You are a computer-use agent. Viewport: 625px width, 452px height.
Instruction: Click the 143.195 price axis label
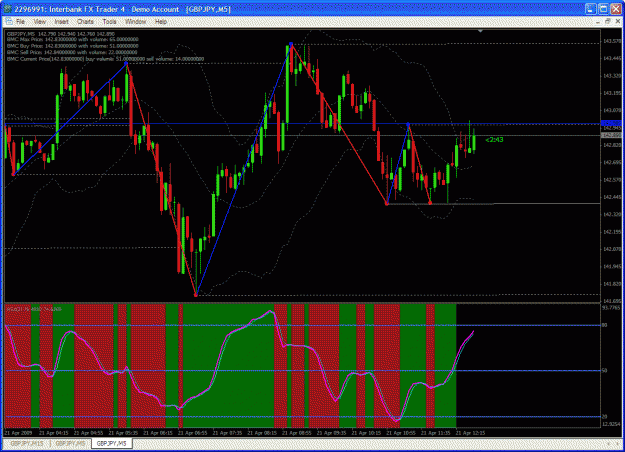[612, 93]
